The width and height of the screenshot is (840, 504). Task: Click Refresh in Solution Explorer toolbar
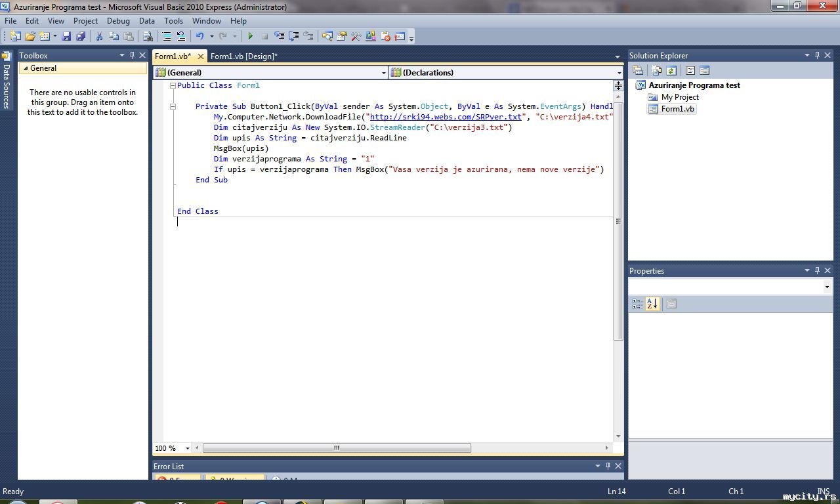click(671, 71)
